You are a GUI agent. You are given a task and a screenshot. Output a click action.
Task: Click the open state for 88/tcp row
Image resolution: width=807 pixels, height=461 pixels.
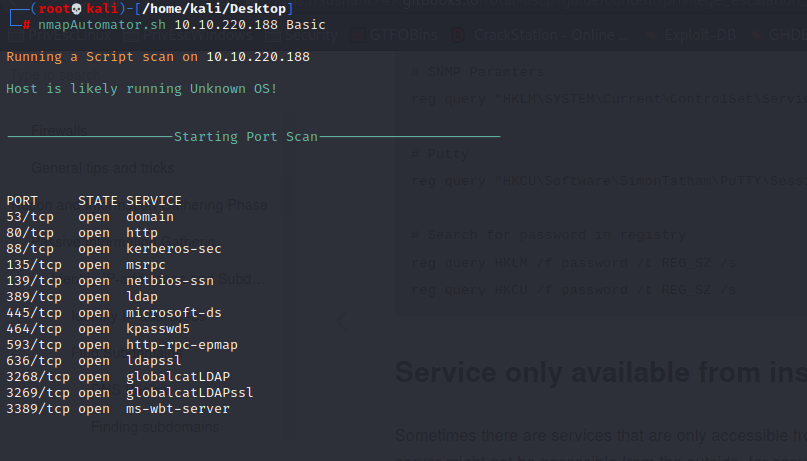[x=94, y=249]
